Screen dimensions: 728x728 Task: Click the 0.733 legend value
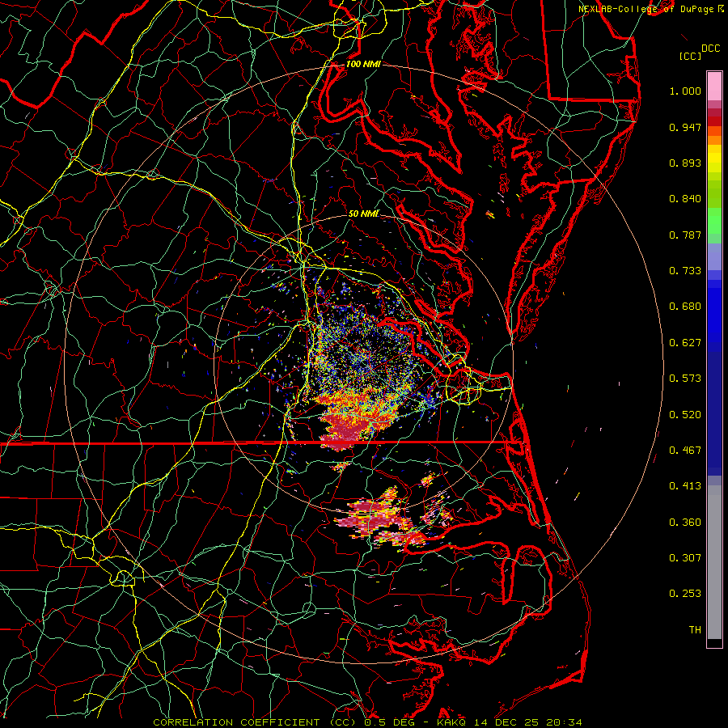(x=685, y=271)
